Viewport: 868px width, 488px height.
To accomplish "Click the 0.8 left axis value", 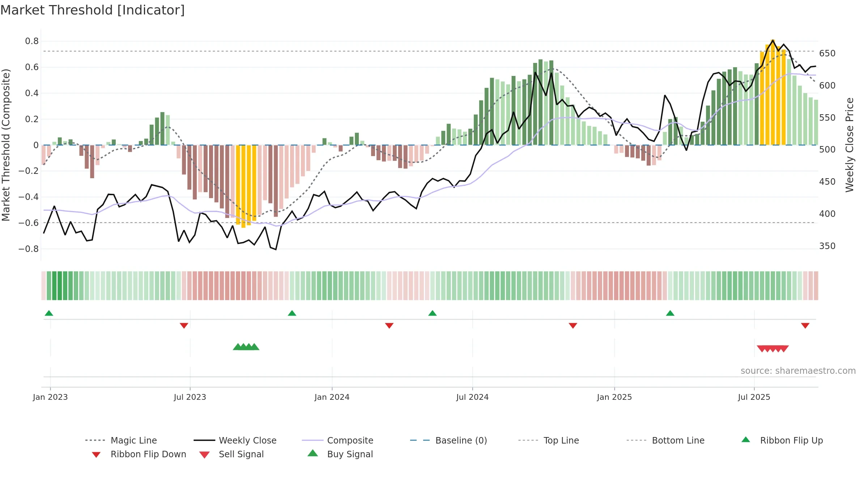I will pos(32,41).
